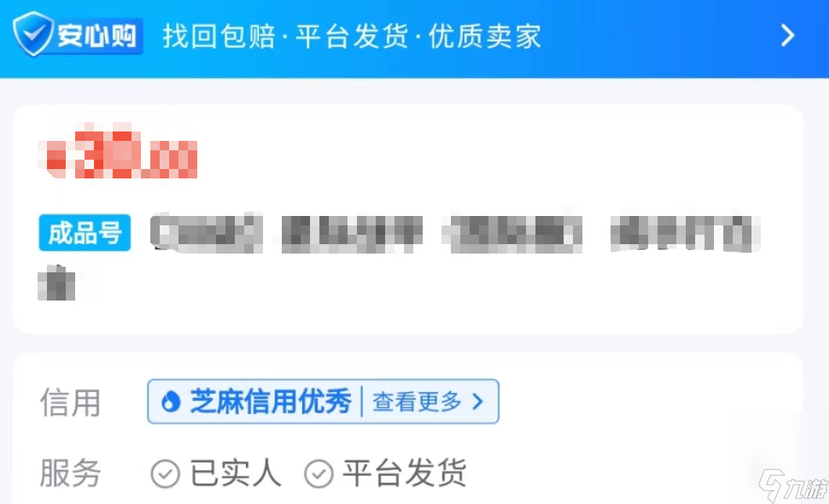Tap the 平台发货 text in blue banner
Viewport: 829px width, 504px height.
tap(351, 37)
